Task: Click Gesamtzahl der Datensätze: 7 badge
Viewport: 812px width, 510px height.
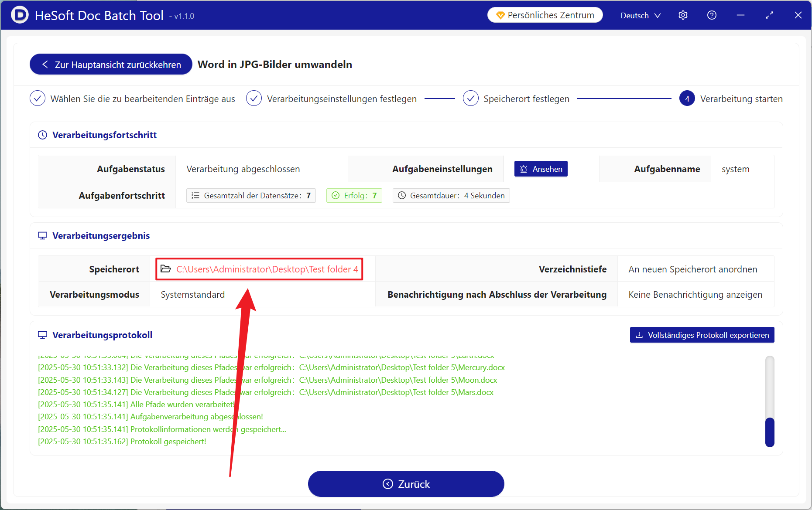Action: pos(251,195)
